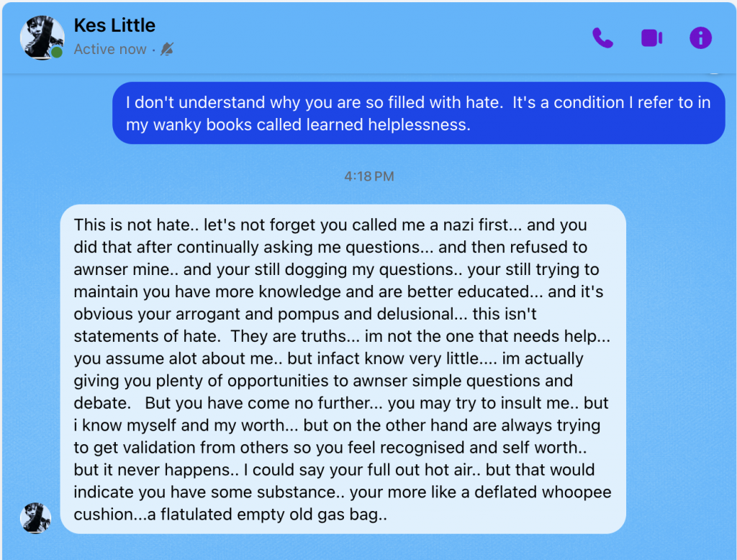Start a voice call with Kes Little
737x560 pixels.
pos(602,38)
